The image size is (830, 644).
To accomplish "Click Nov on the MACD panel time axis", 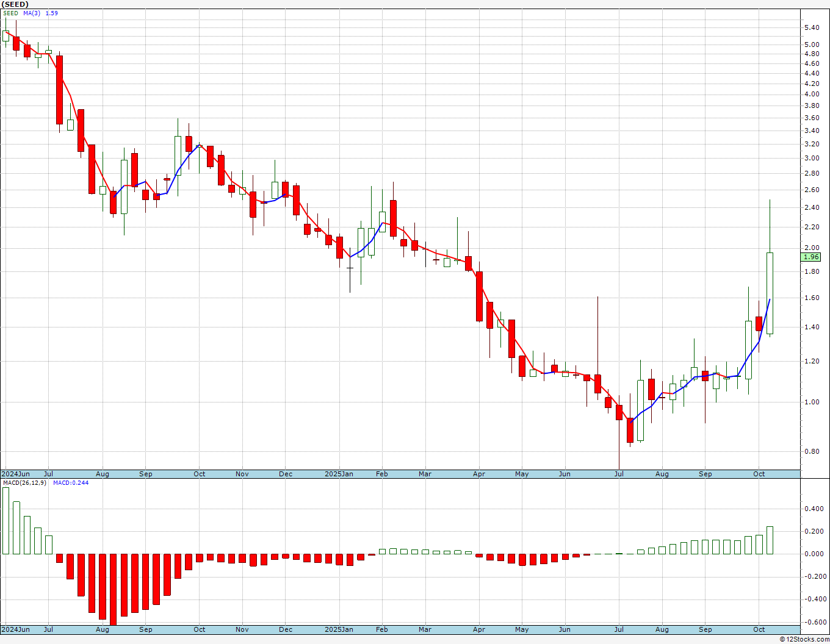I will coord(242,629).
